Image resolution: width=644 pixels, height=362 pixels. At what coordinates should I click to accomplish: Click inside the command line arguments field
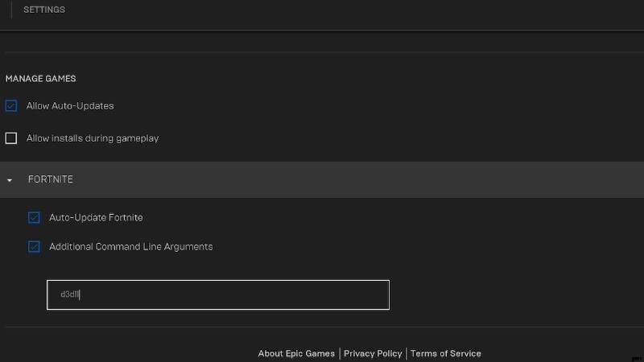[218, 294]
